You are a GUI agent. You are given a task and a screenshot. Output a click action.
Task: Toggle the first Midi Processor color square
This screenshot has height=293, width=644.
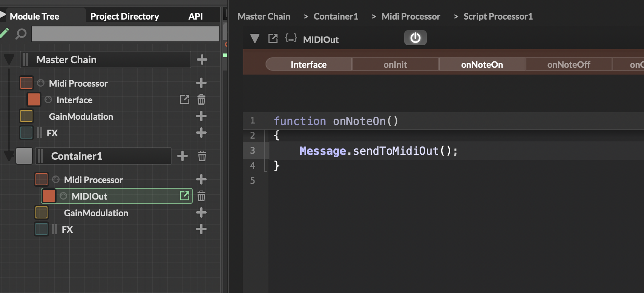pyautogui.click(x=26, y=83)
